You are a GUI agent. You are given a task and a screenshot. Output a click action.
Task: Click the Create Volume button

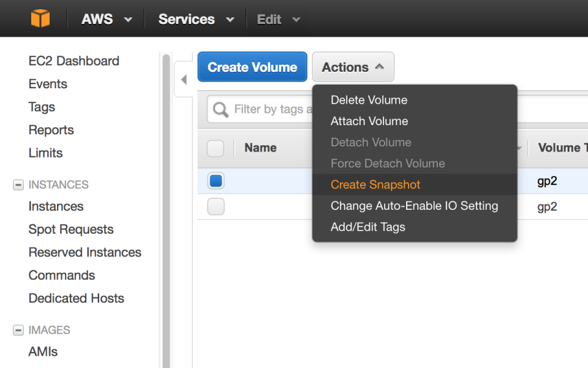click(252, 67)
